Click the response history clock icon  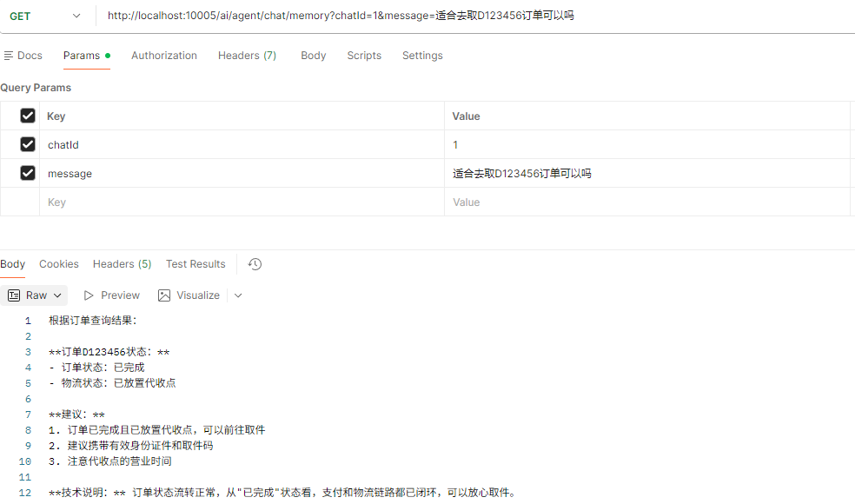(255, 264)
